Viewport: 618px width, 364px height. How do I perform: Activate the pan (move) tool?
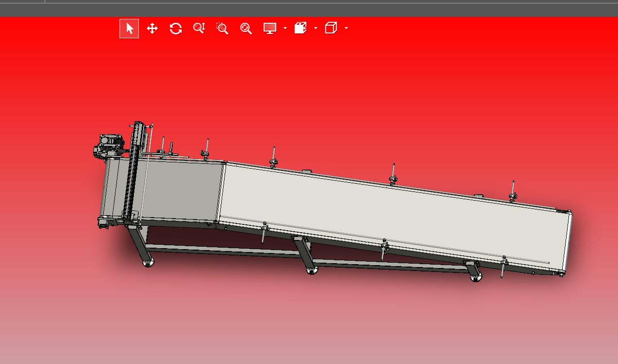[x=152, y=29]
